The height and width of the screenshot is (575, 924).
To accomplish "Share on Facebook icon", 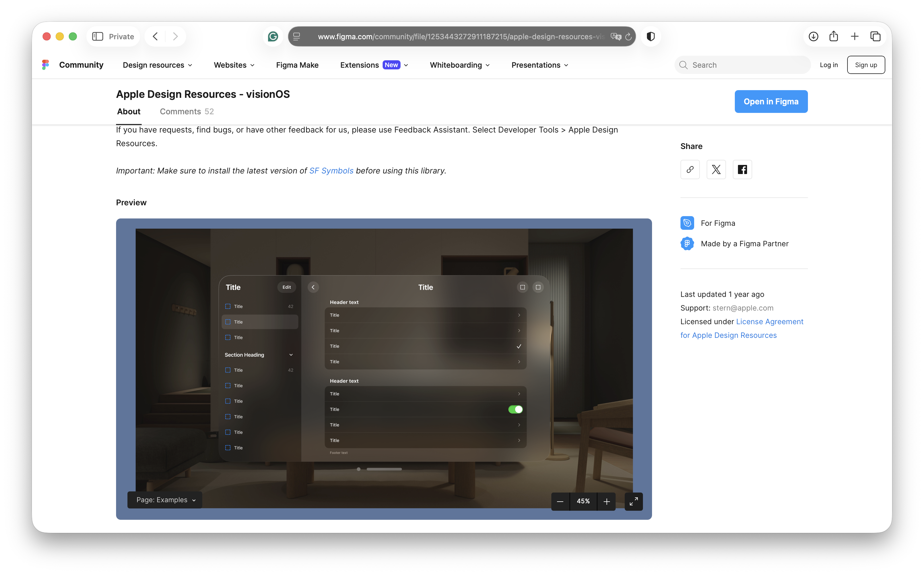I will 742,169.
